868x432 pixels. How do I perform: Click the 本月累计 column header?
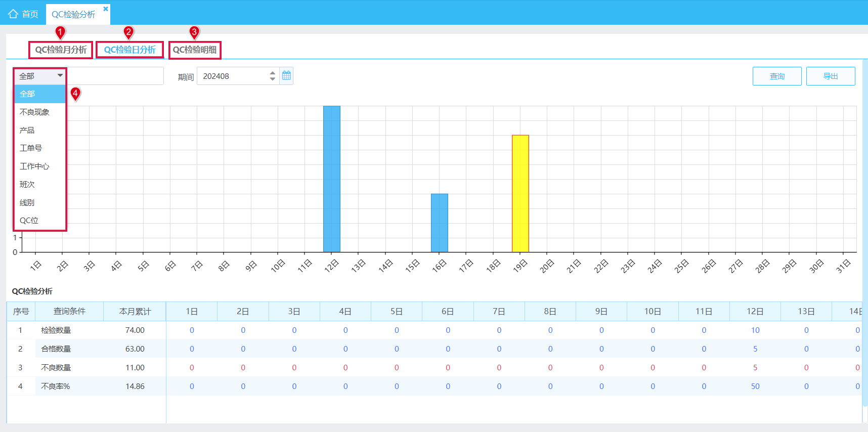(135, 312)
